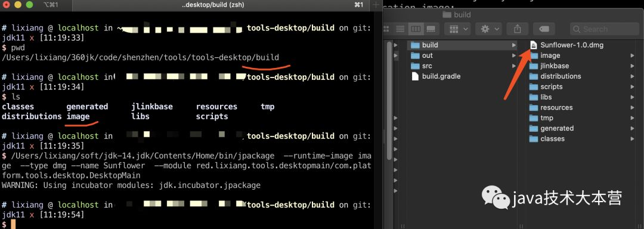Click 'libs' in the terminal ls output
The image size is (644, 229).
(141, 116)
